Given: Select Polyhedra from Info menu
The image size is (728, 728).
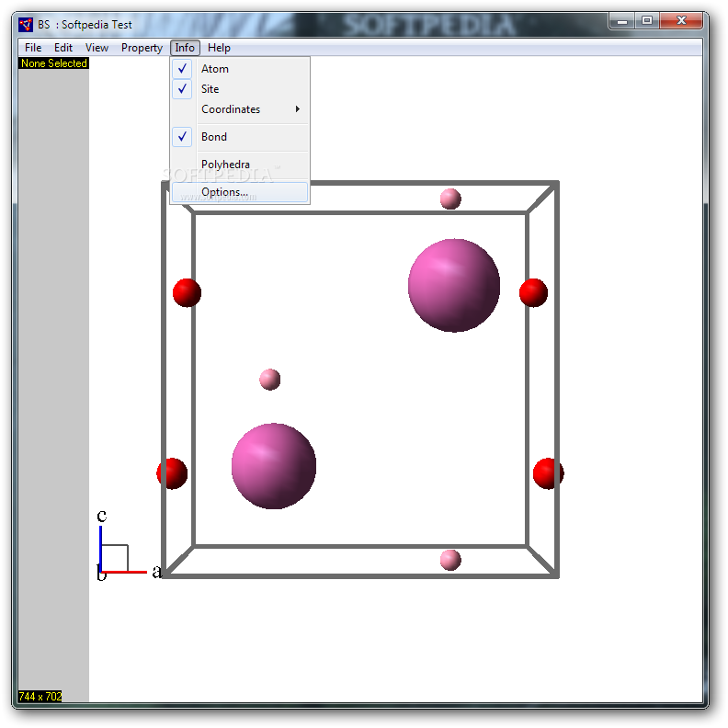Looking at the screenshot, I should pos(240,165).
